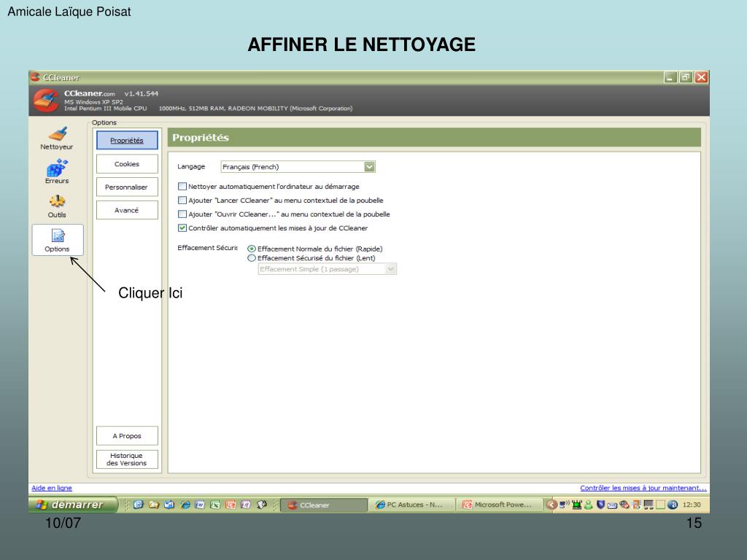Select Effacement Sécurisé du fichier (Lent)

[252, 257]
